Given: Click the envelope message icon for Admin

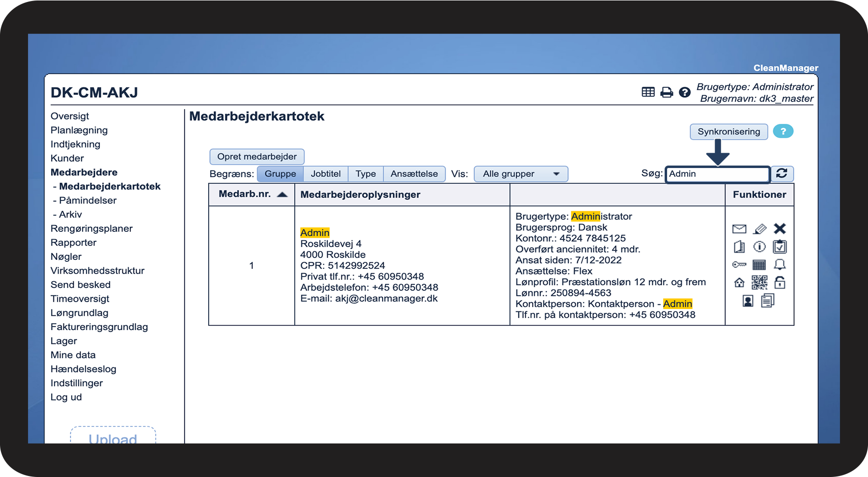Looking at the screenshot, I should [739, 229].
